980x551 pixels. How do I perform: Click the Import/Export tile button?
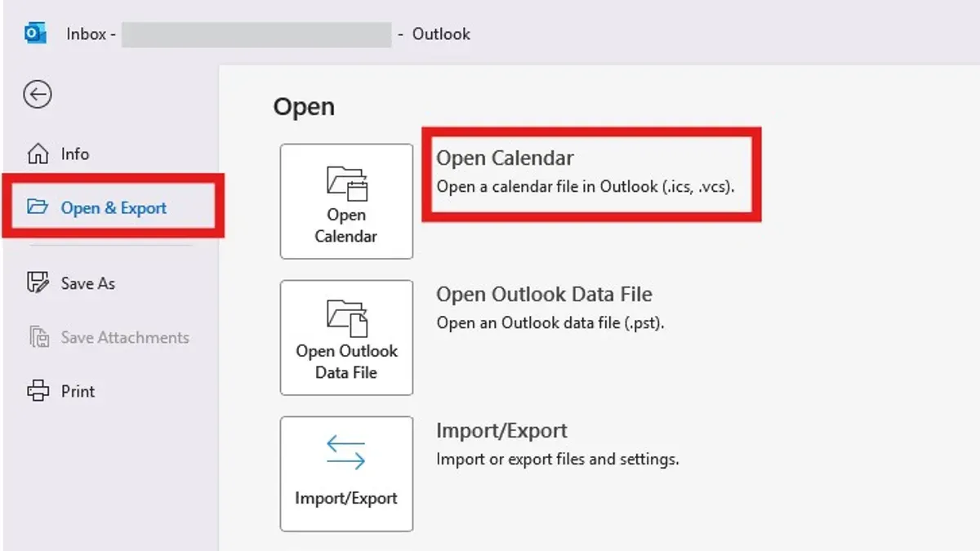coord(346,474)
